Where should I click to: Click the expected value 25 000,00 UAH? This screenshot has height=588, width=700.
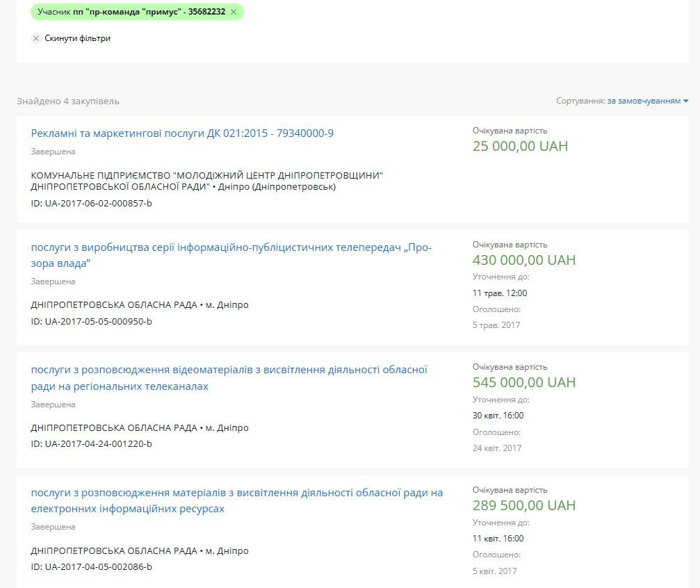coord(520,146)
